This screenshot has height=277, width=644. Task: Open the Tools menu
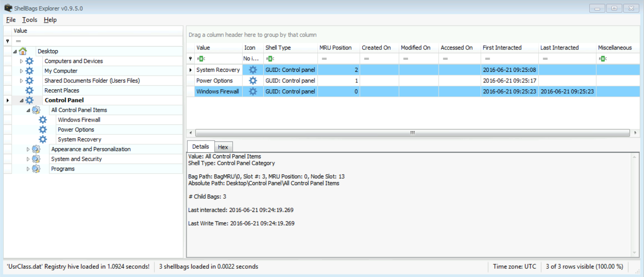[x=30, y=20]
